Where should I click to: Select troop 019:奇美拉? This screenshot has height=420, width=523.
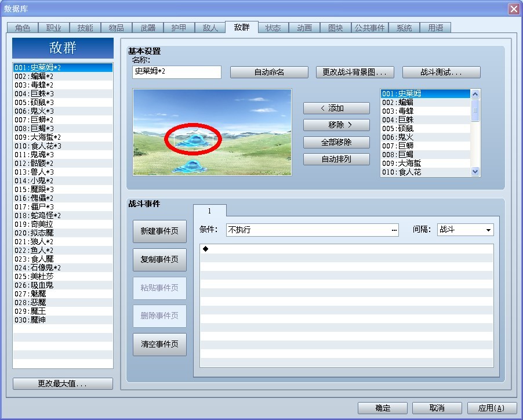tap(63, 224)
